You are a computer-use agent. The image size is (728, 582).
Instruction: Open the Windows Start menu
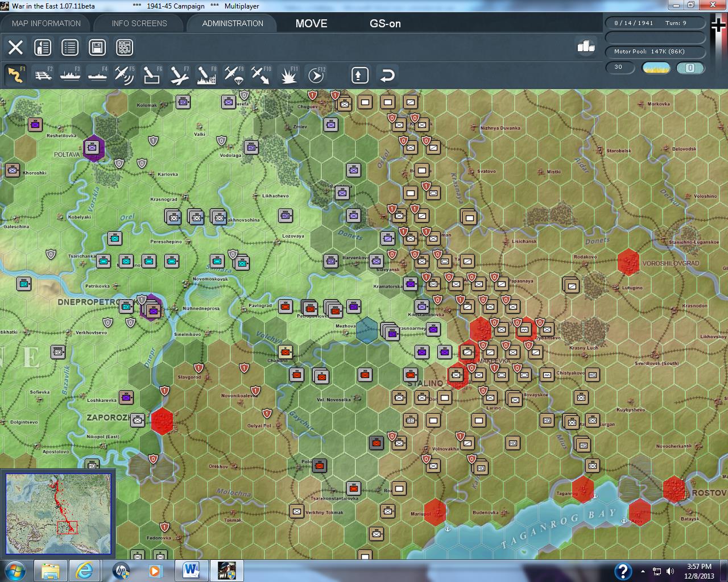14,571
